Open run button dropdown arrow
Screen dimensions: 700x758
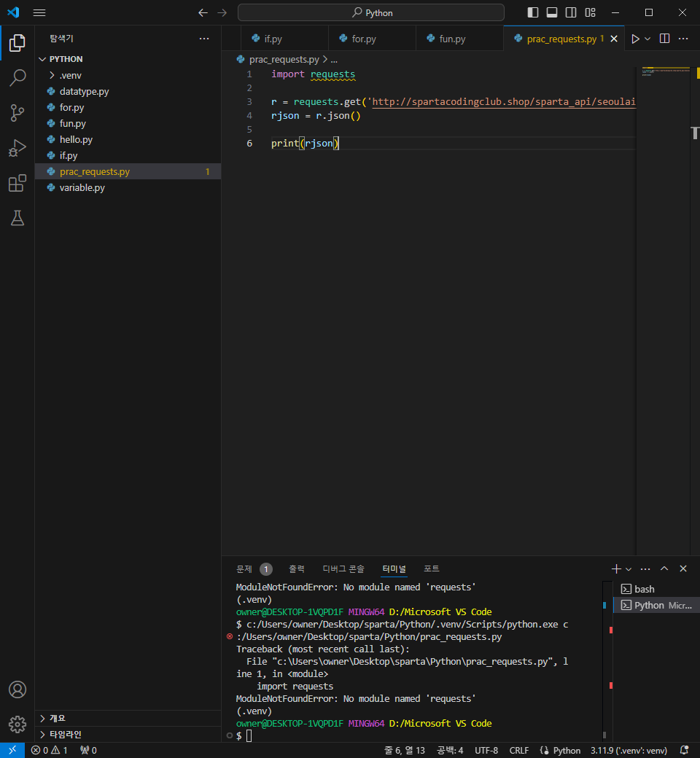(x=647, y=39)
